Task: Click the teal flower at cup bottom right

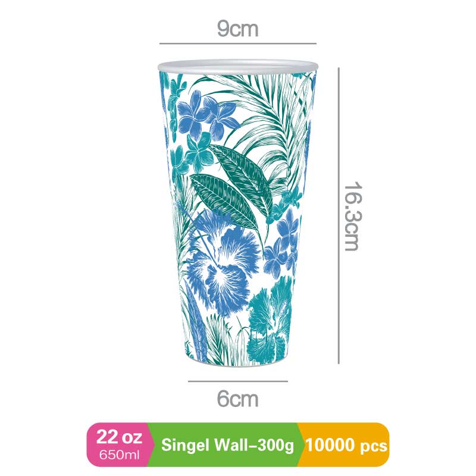Action: coord(270,322)
